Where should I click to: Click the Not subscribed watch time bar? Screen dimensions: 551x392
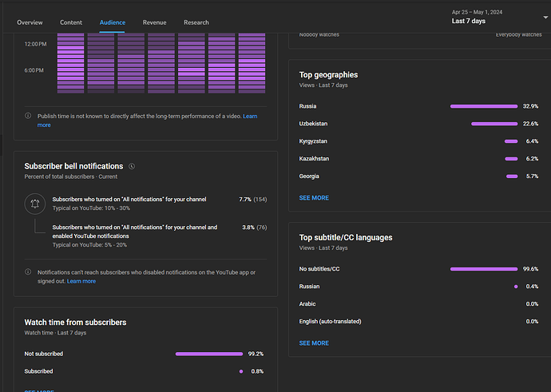(x=209, y=354)
